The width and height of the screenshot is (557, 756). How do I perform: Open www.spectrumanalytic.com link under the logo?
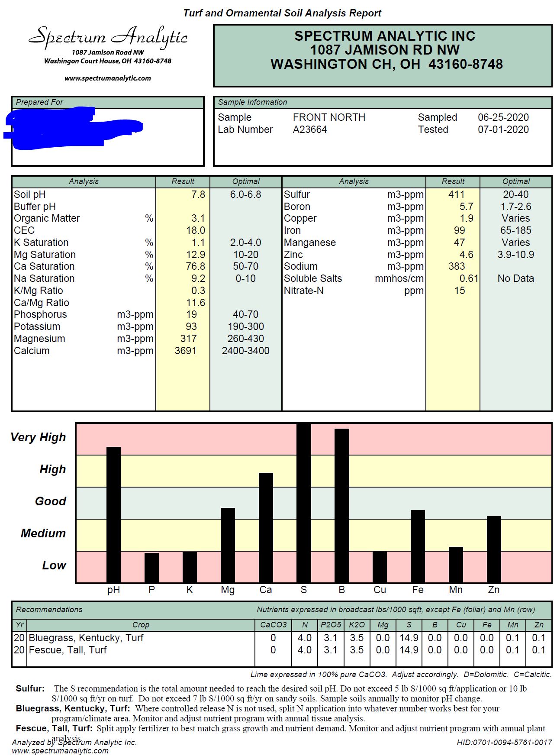pos(108,78)
